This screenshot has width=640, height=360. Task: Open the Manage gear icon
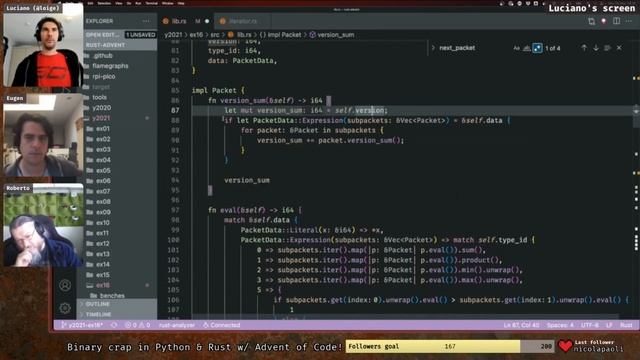point(65,308)
